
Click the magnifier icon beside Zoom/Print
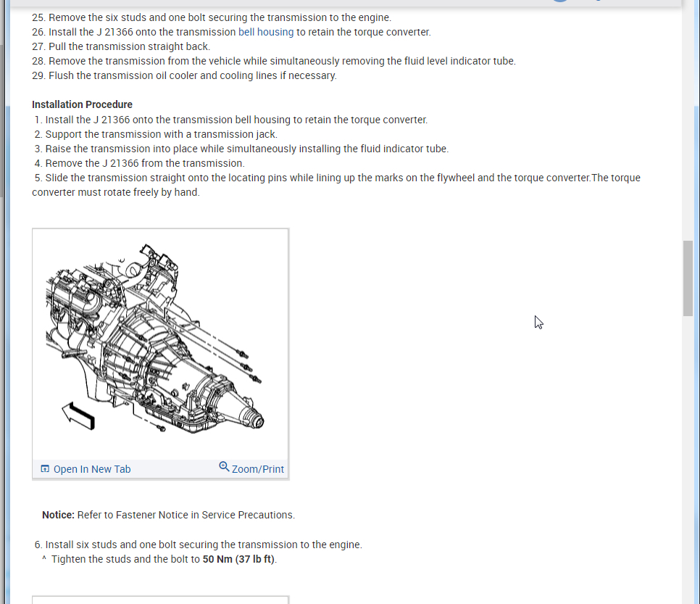coord(224,467)
